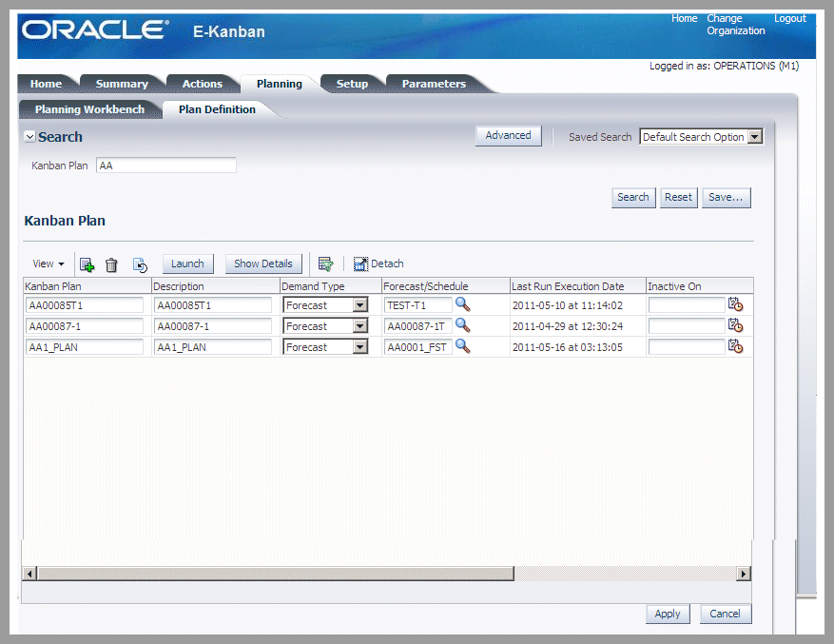Click the Apply button
Image resolution: width=834 pixels, height=644 pixels.
[668, 614]
